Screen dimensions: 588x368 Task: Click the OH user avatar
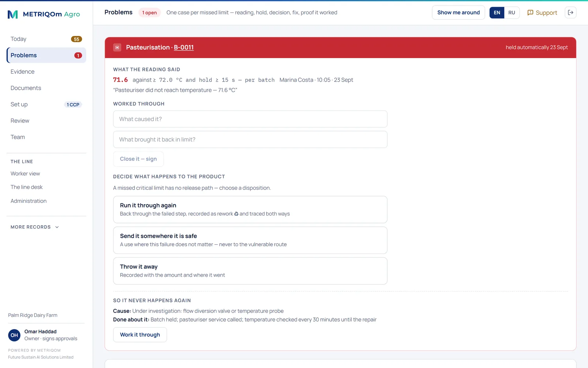tap(14, 335)
